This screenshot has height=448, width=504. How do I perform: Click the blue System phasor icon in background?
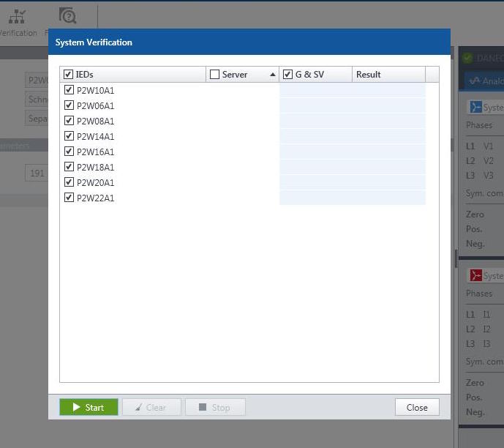(475, 107)
